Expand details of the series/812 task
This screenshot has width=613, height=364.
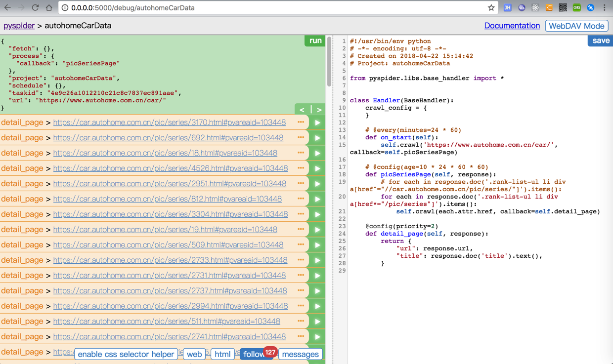click(301, 199)
